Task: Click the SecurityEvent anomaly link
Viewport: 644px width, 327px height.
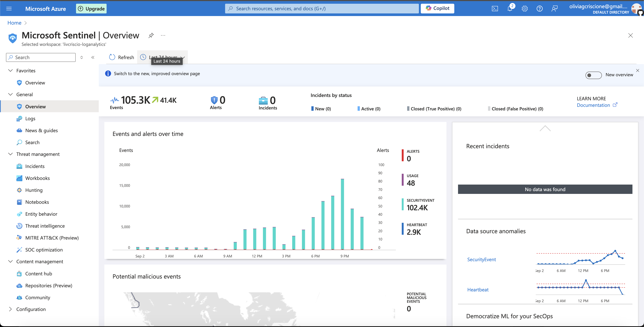Action: [x=481, y=260]
